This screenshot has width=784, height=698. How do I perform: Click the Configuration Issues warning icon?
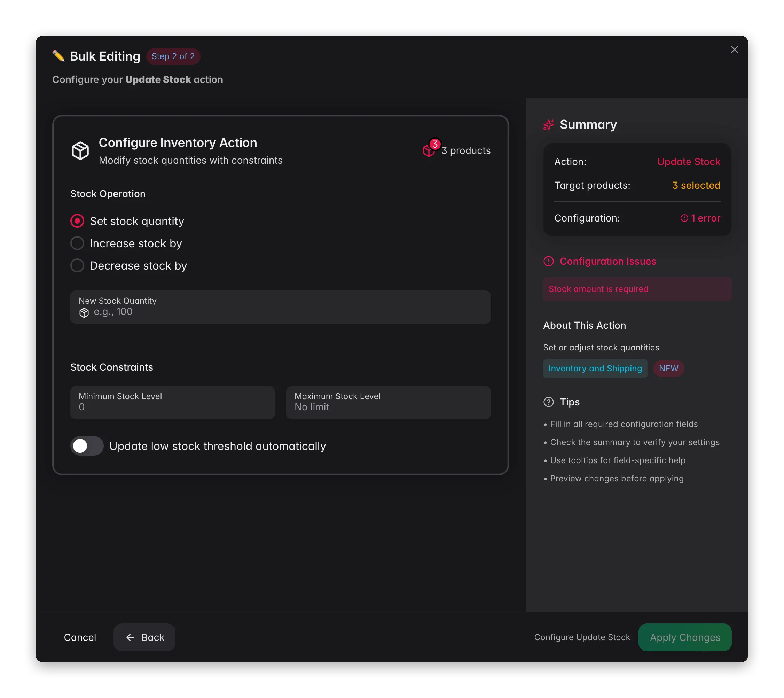[x=549, y=261]
